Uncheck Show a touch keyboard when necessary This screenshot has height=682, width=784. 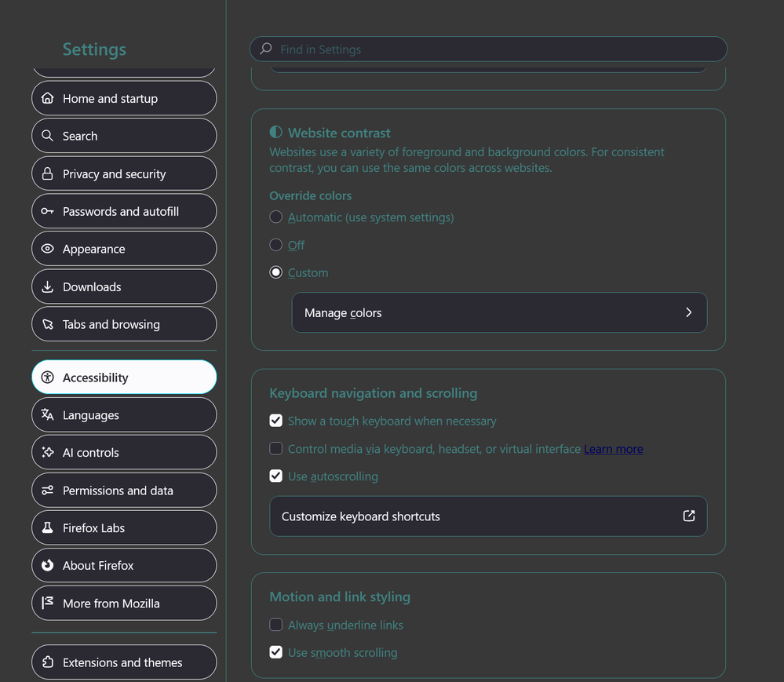point(276,421)
